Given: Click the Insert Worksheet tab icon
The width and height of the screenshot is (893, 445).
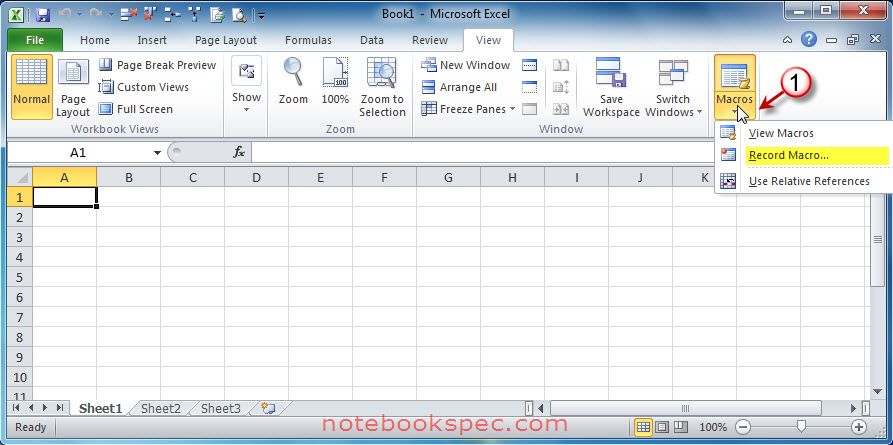Looking at the screenshot, I should click(x=268, y=407).
